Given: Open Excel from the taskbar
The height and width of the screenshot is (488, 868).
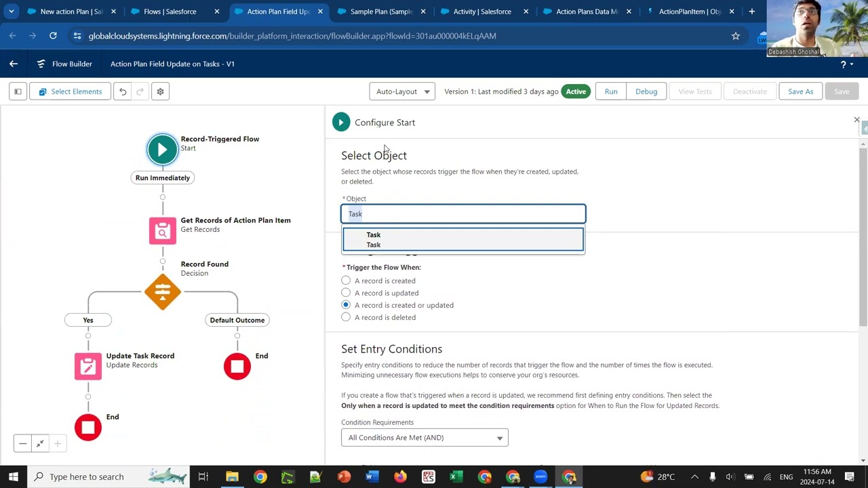Looking at the screenshot, I should point(456,476).
